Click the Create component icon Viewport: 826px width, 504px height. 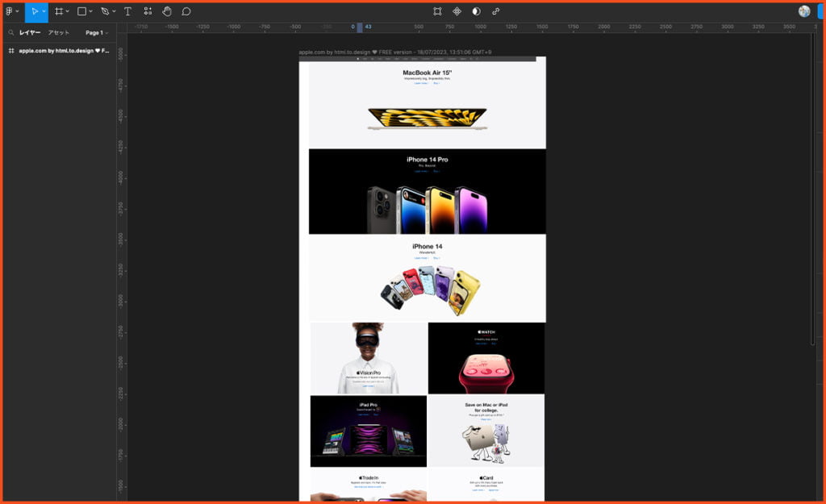click(x=457, y=12)
